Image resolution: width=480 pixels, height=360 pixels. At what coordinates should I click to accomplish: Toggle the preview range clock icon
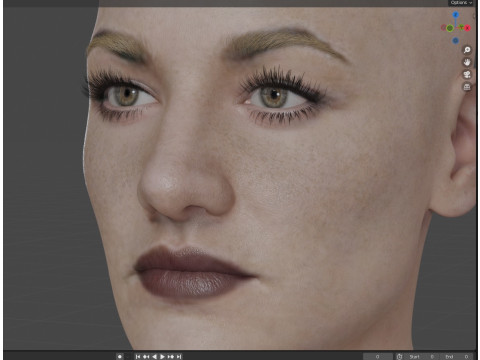pyautogui.click(x=399, y=357)
